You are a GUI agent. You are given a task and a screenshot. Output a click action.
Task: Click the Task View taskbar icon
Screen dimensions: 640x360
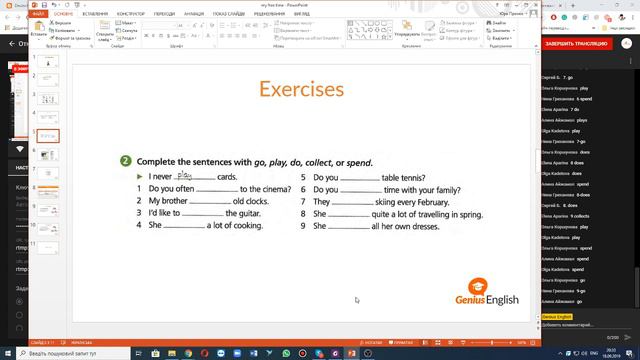[x=139, y=353]
